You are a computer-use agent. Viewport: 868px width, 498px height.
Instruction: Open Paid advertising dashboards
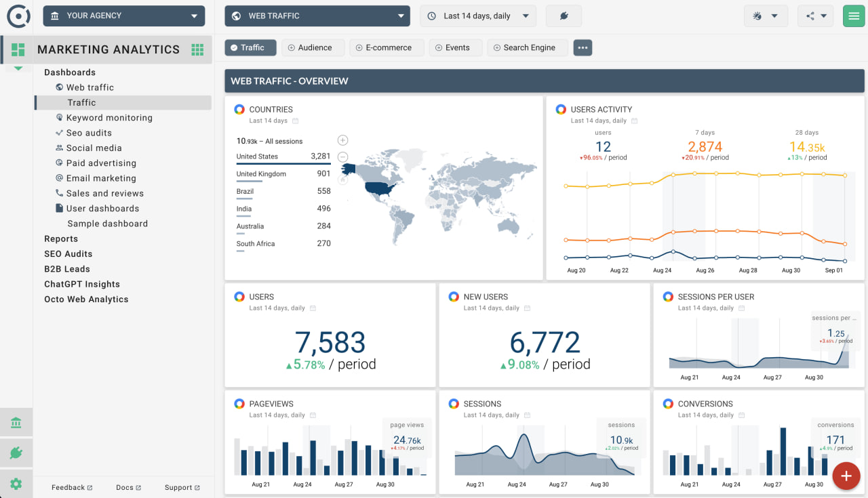point(101,163)
